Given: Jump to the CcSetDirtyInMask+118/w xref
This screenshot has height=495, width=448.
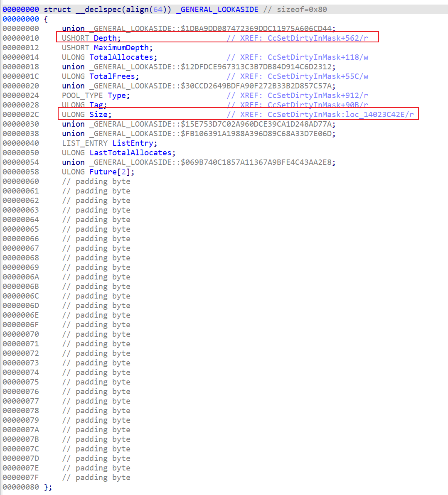Looking at the screenshot, I should pyautogui.click(x=318, y=57).
